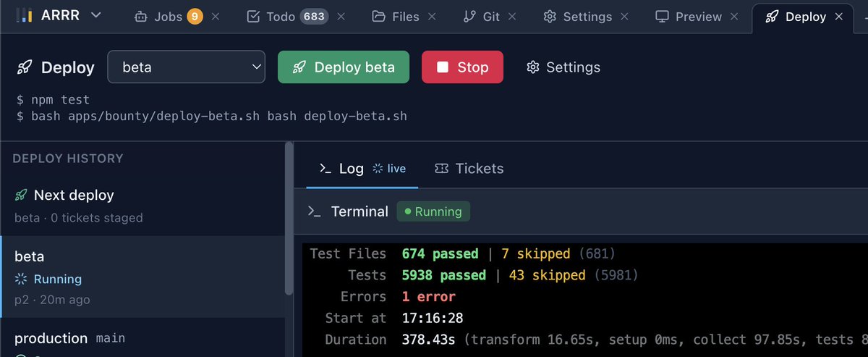Click the '43 skipped' text
The image size is (868, 357).
(x=548, y=275)
